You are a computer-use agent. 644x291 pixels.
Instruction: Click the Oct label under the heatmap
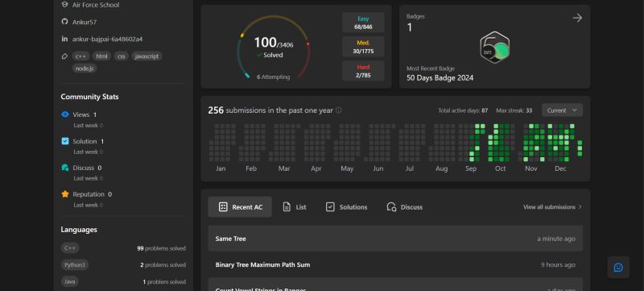[x=500, y=168]
